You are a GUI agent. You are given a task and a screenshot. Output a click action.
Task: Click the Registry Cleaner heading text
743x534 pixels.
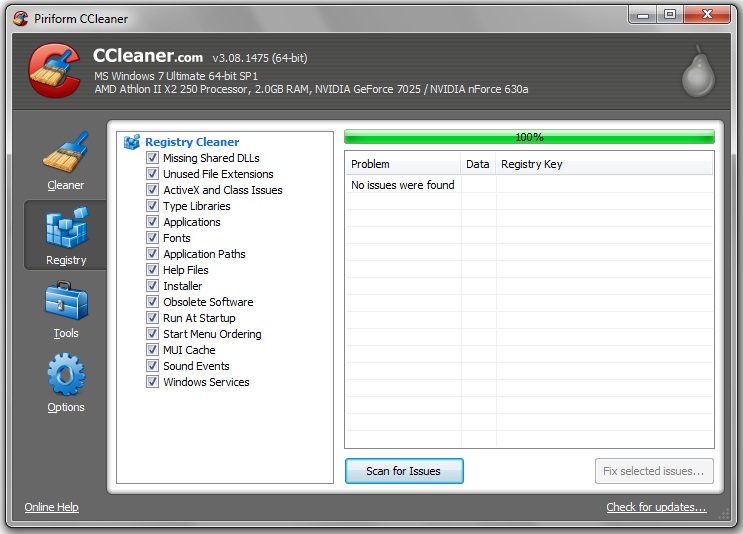pyautogui.click(x=192, y=142)
